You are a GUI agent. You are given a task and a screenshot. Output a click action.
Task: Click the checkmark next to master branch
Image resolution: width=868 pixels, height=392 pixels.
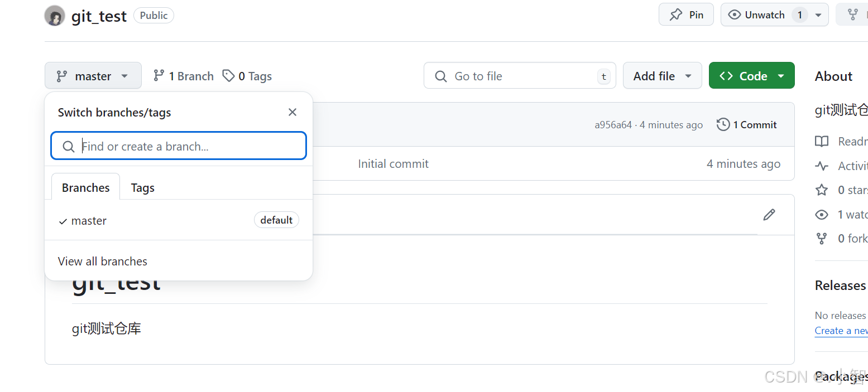point(63,221)
